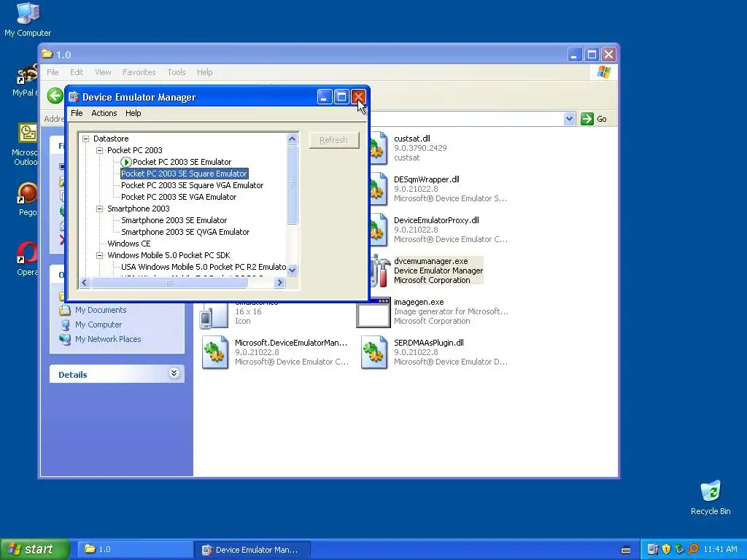Open the address bar dropdown arrow
This screenshot has width=747, height=560.
[x=569, y=119]
